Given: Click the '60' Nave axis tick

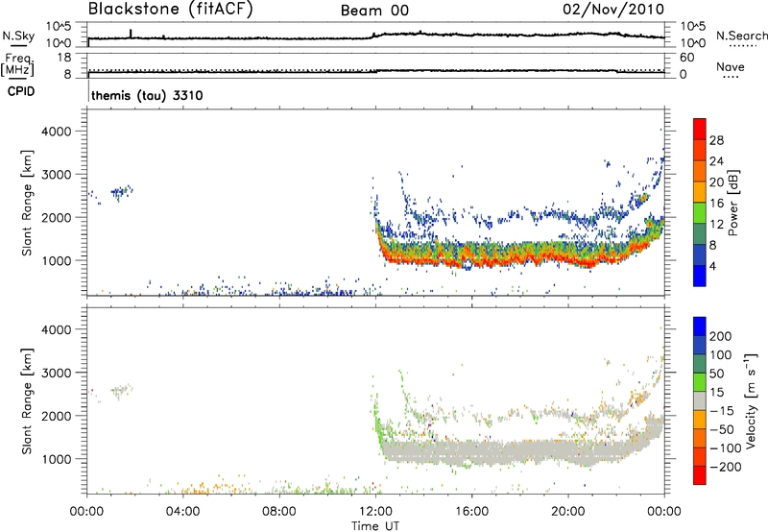Looking at the screenshot, I should tap(686, 58).
